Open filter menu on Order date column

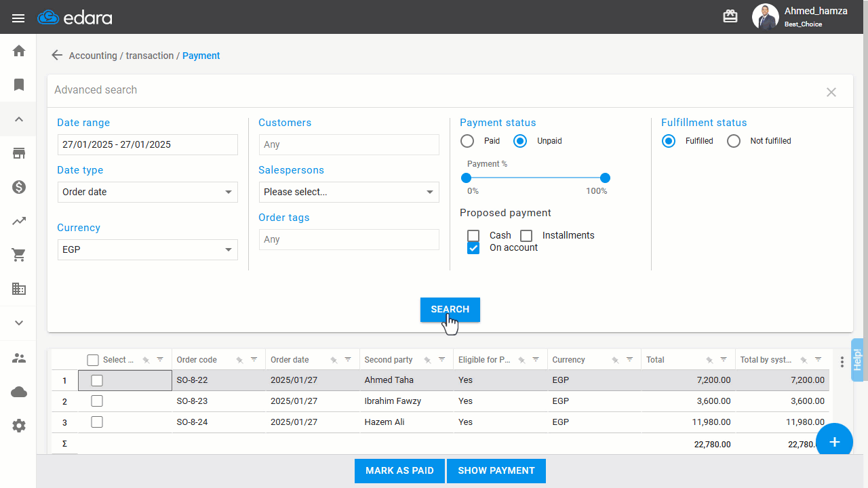pyautogui.click(x=348, y=359)
